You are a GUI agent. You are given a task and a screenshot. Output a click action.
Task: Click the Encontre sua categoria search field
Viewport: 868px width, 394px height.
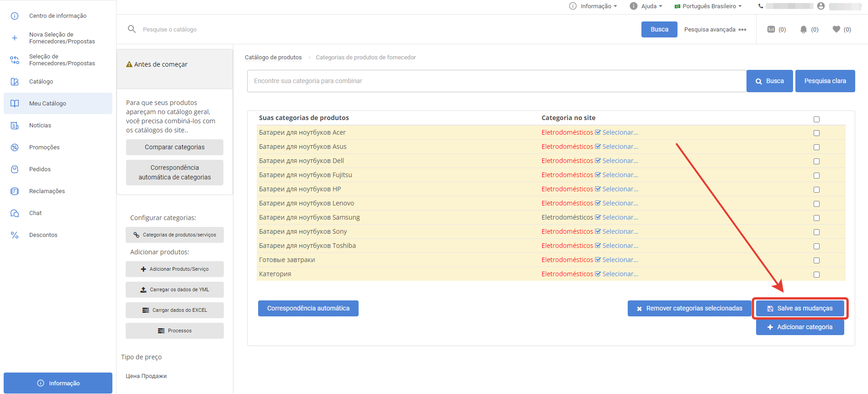(497, 81)
